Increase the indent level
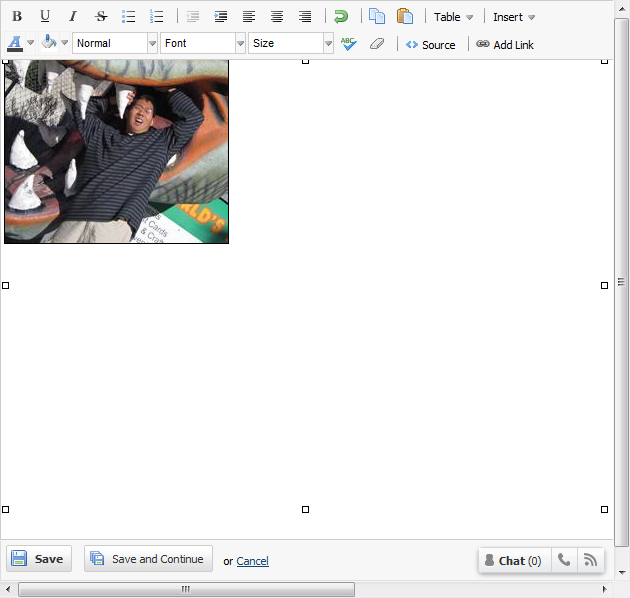The width and height of the screenshot is (630, 598). [221, 17]
